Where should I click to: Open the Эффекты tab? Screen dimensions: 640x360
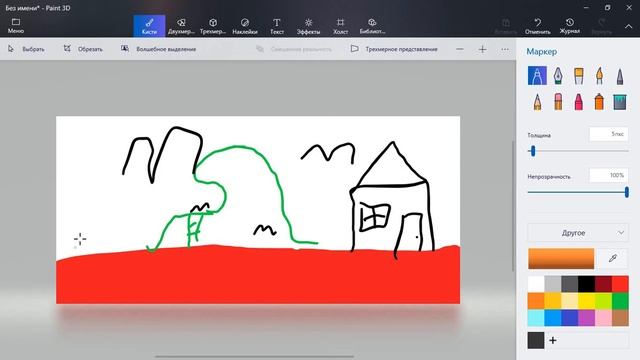(x=309, y=26)
